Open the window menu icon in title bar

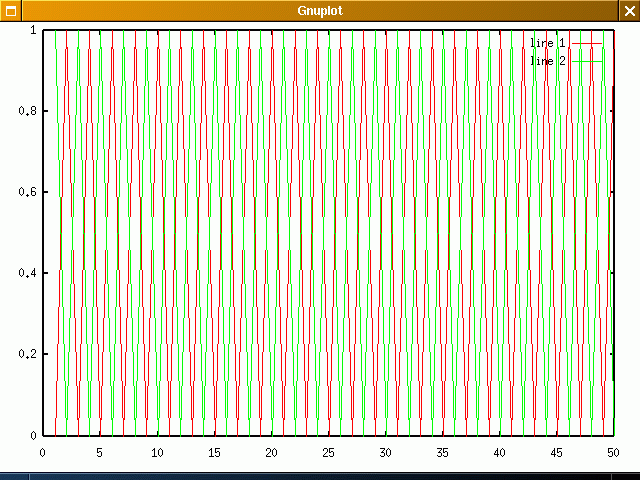pos(10,10)
